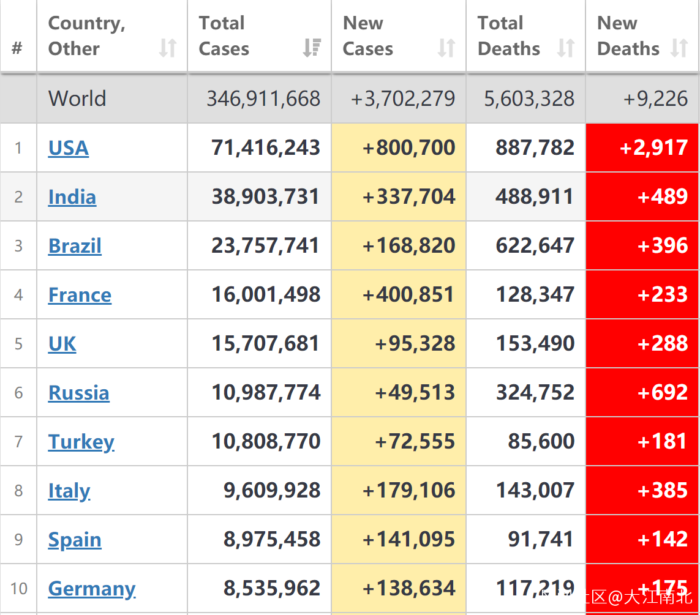700x615 pixels.
Task: Click the # rank column header
Action: pos(17,48)
